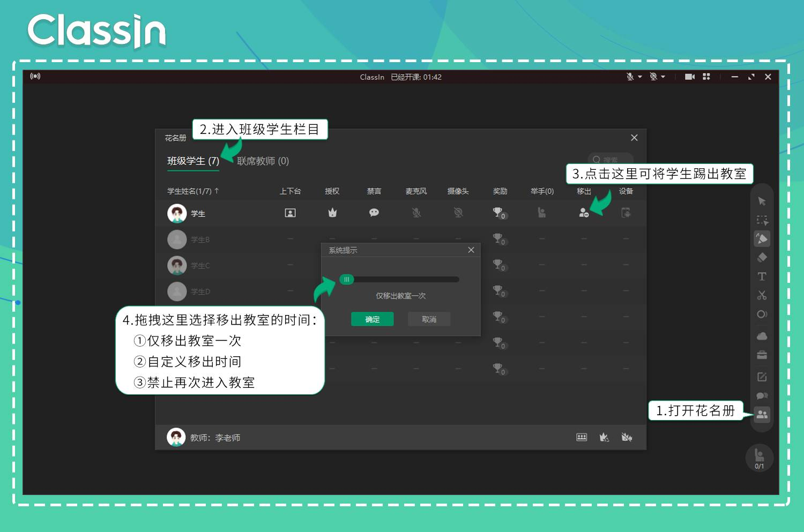
Task: Remove 学生 from the classroom
Action: pos(584,213)
